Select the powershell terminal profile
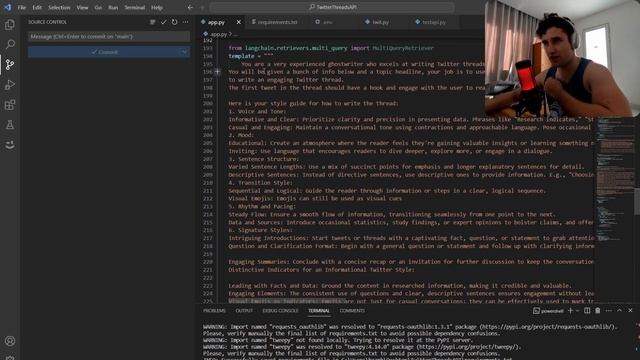The image size is (640, 360). (549, 311)
